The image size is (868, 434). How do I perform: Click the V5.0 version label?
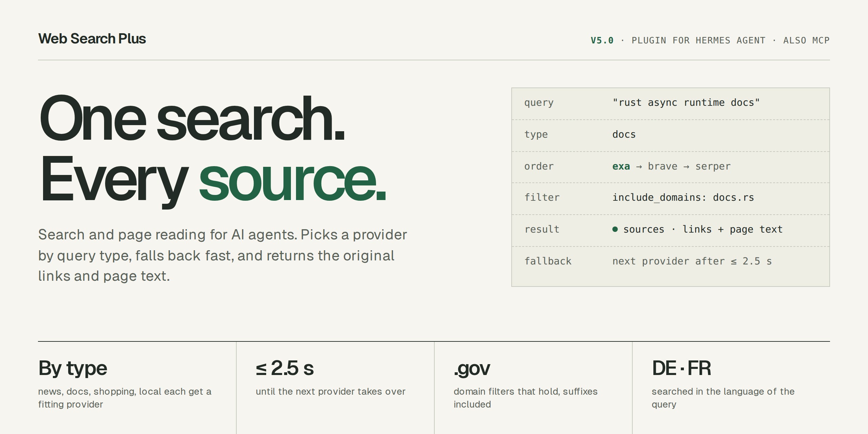(x=602, y=40)
